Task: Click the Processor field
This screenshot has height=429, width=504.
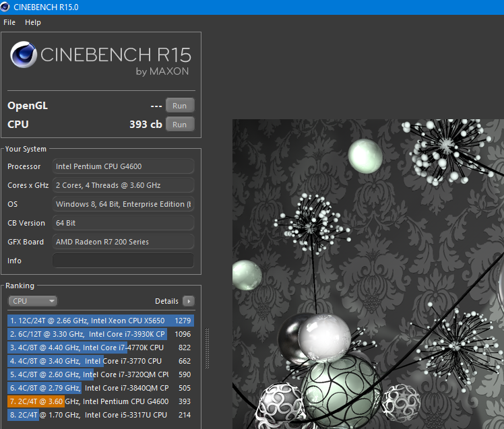Action: 123,166
